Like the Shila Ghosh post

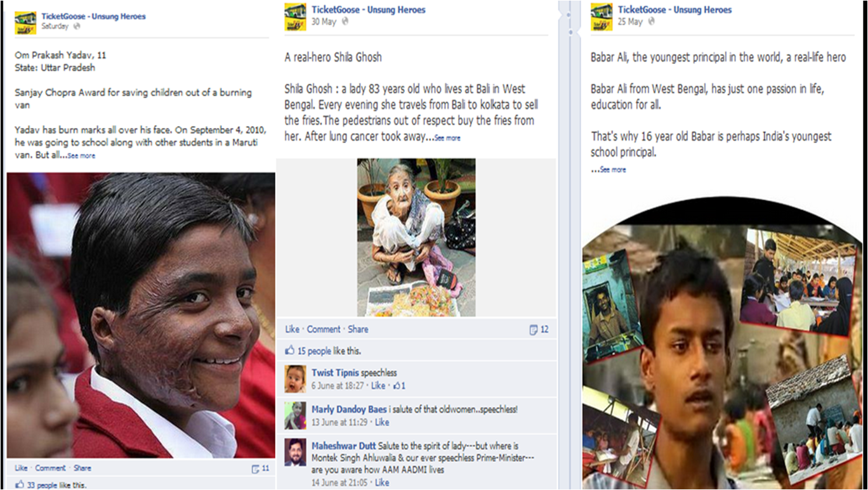point(292,329)
